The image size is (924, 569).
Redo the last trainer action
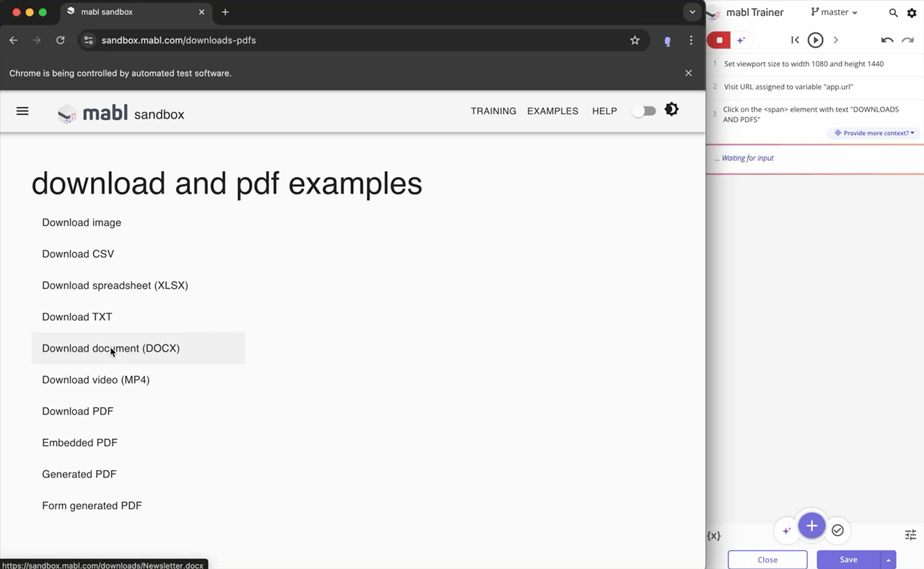point(907,40)
